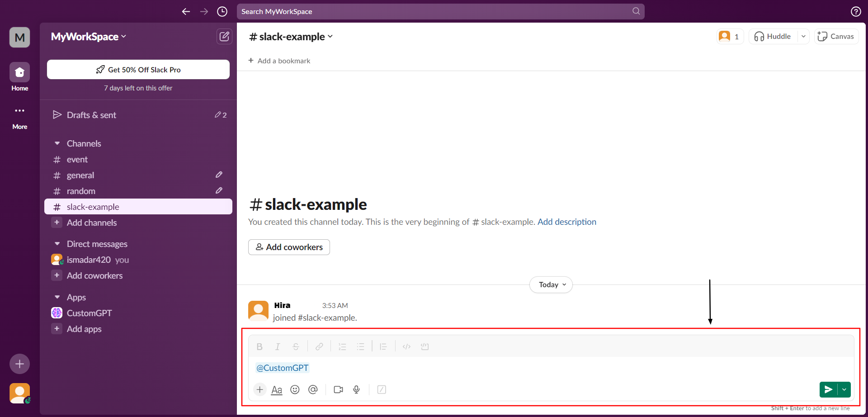Toggle blockquote formatting

point(383,346)
